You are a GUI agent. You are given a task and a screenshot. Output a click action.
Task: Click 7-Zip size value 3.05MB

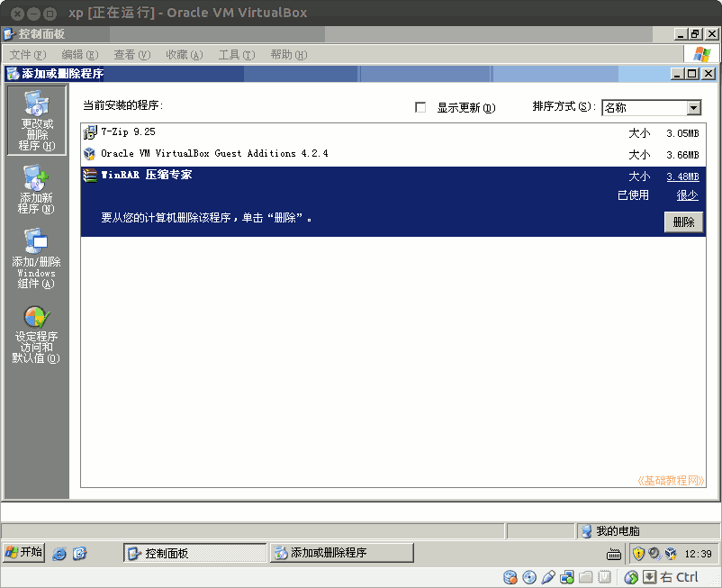(682, 133)
